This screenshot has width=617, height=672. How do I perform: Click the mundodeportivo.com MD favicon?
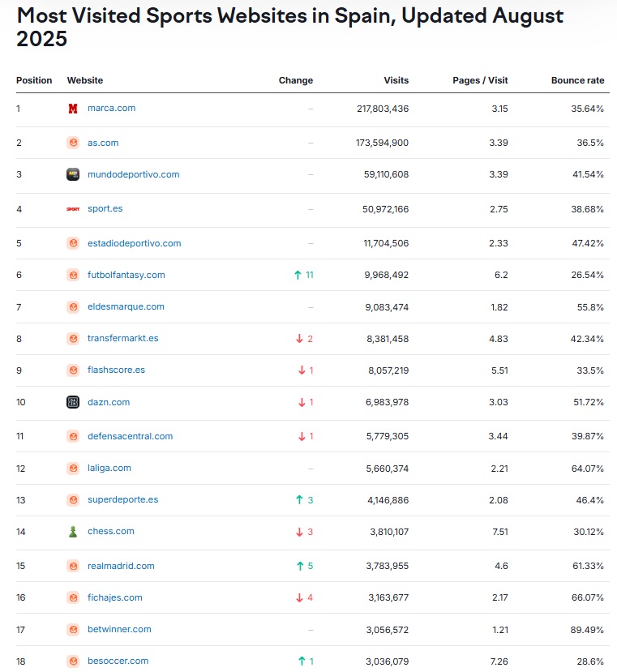tap(73, 174)
